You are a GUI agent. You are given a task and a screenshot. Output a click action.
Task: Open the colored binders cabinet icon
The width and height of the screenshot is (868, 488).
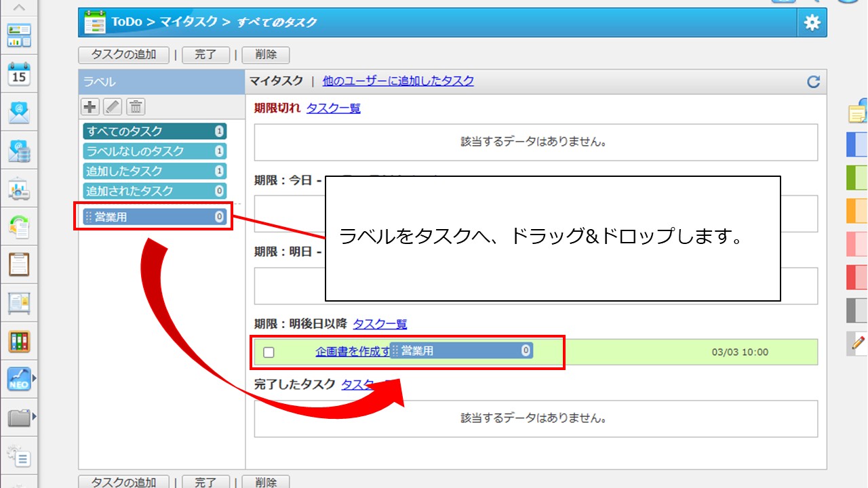(19, 341)
